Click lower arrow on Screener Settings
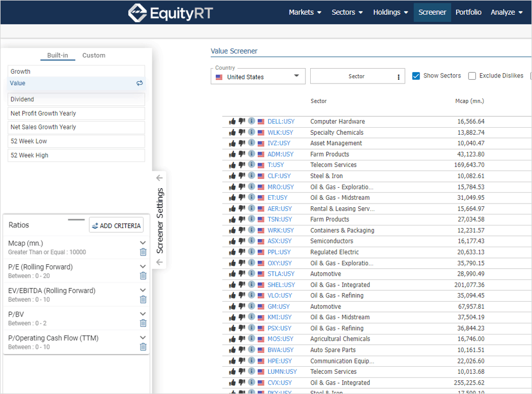Screen dimensions: 532x394 coord(159,262)
